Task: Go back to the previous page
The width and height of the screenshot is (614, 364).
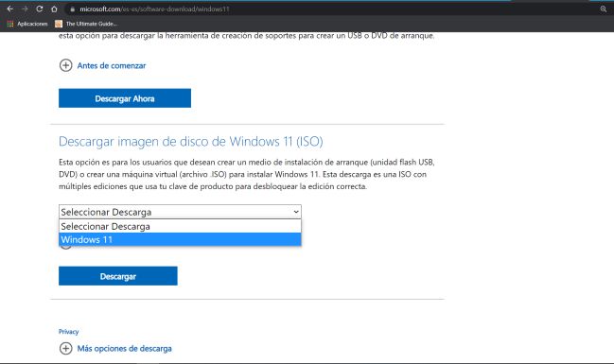Action: pos(10,9)
